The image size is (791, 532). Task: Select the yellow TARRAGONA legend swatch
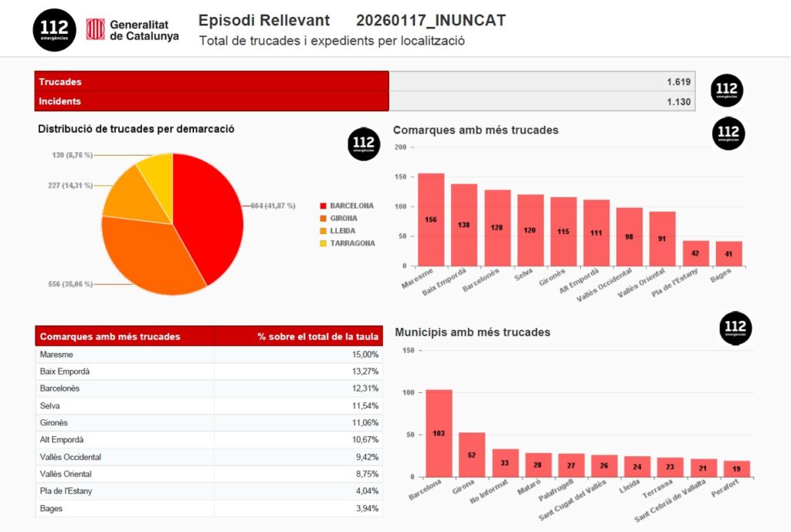[324, 243]
